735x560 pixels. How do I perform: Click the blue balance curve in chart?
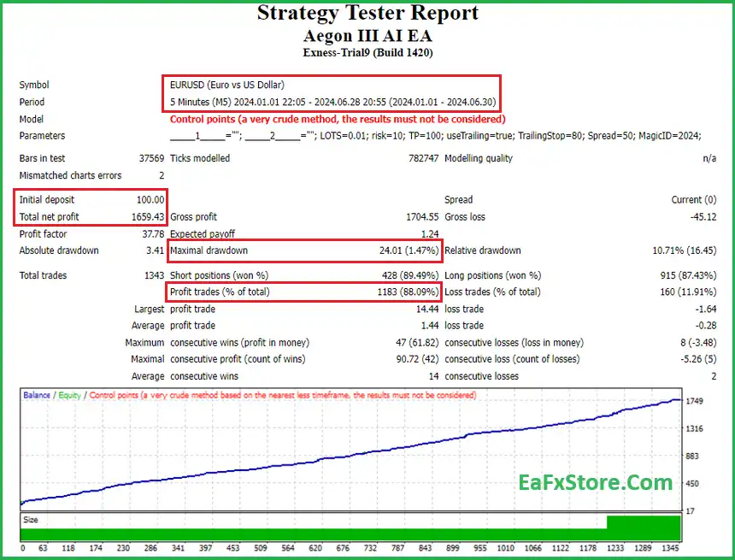point(351,456)
